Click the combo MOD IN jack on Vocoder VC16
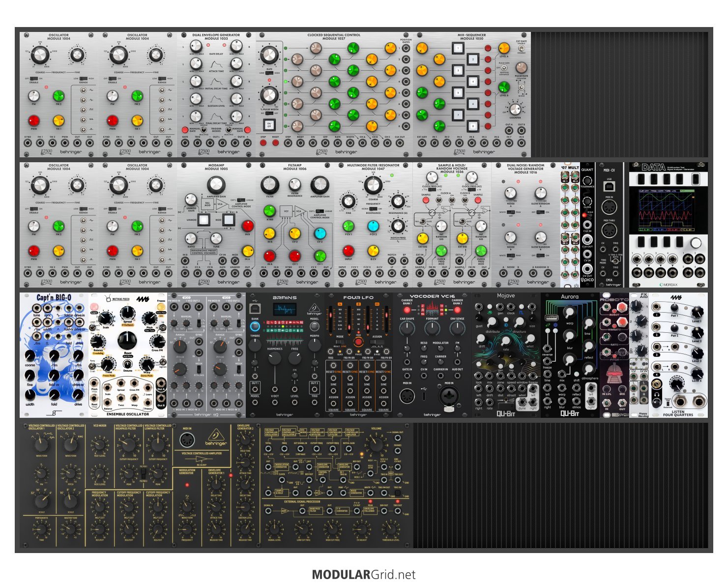The height and width of the screenshot is (585, 728). (x=448, y=396)
